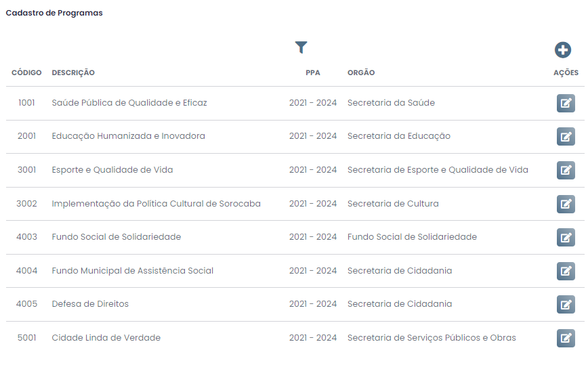
Task: Open the filter funnel icon
Action: (301, 47)
